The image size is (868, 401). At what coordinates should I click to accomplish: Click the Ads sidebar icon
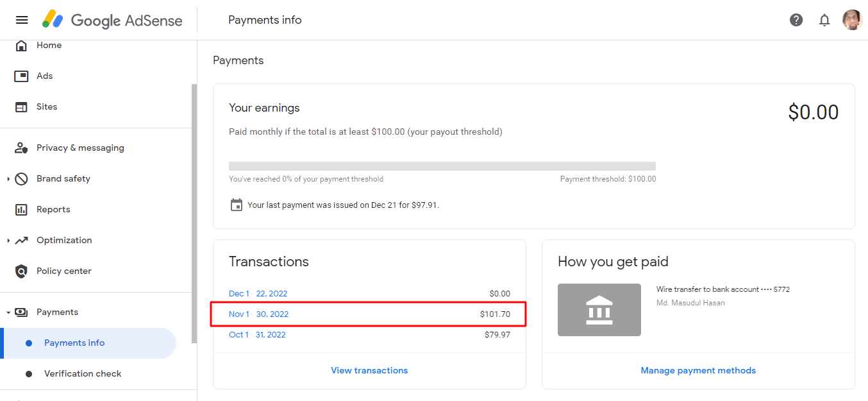coord(21,76)
